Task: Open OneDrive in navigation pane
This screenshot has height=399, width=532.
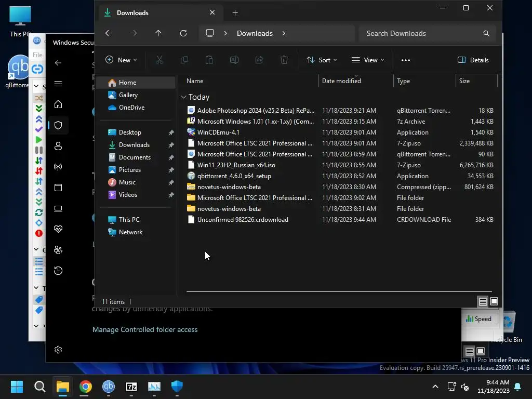Action: [136, 108]
